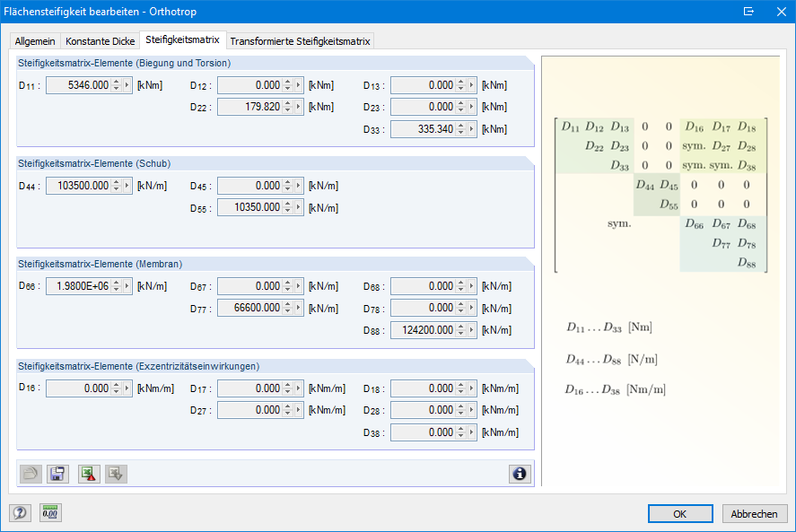Open D66 field arrow menu
Image resolution: width=796 pixels, height=532 pixels.
(x=127, y=286)
